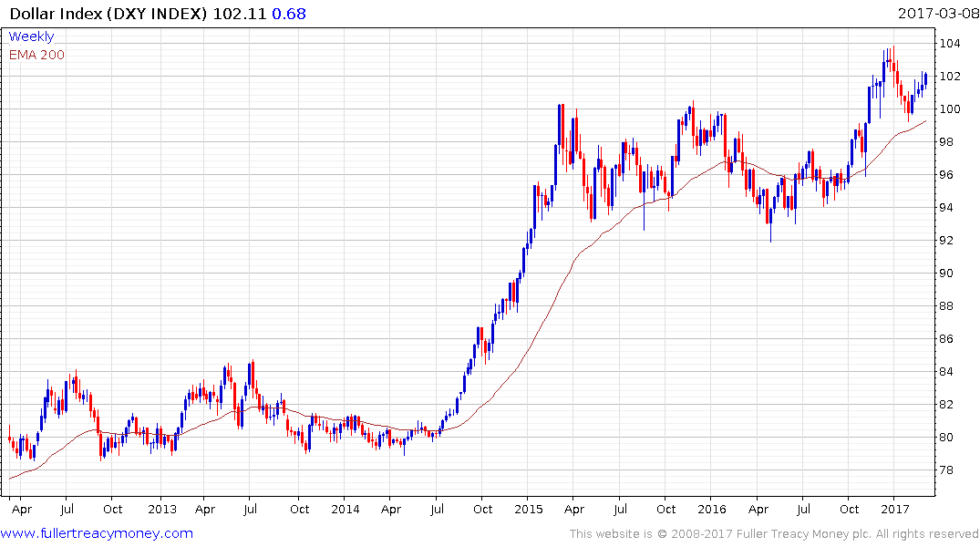Click the 80 price axis label
The image size is (980, 547).
tap(947, 437)
